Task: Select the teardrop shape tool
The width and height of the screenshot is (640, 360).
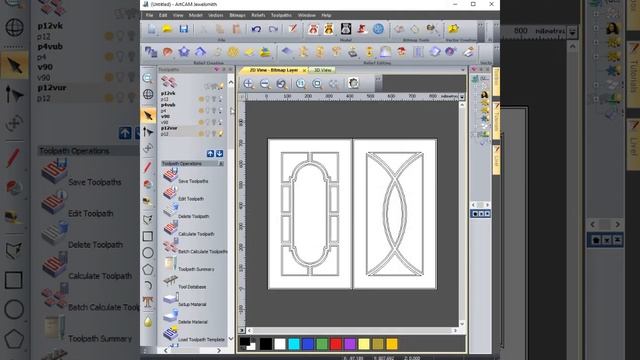Action: click(x=148, y=322)
